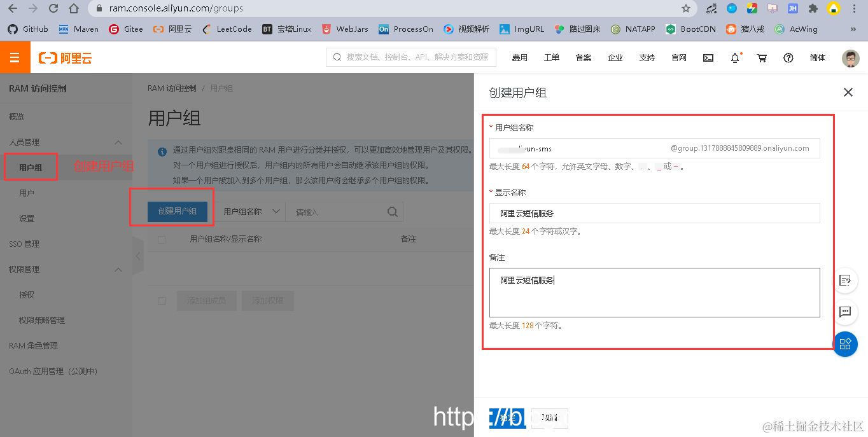Open 概览 in the sidebar

pos(17,116)
